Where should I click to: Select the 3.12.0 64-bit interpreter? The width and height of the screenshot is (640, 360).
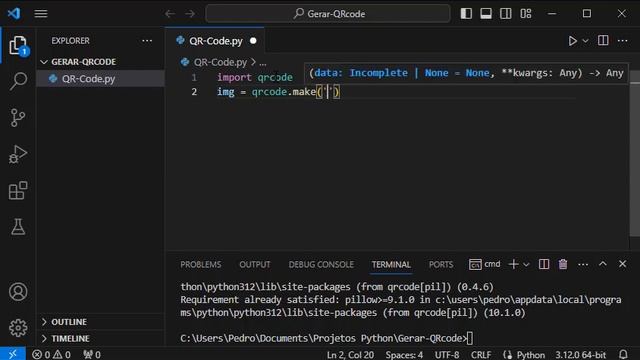[x=580, y=355]
